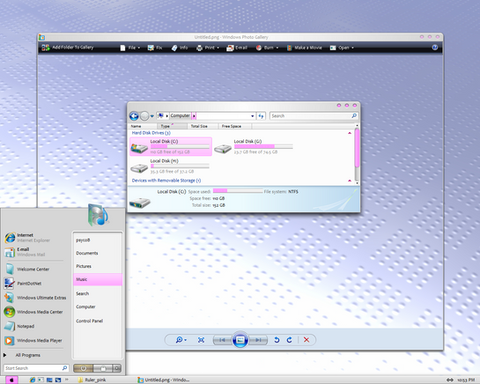Click the Refresh button beside address bar
The image size is (480, 384).
pos(261,116)
